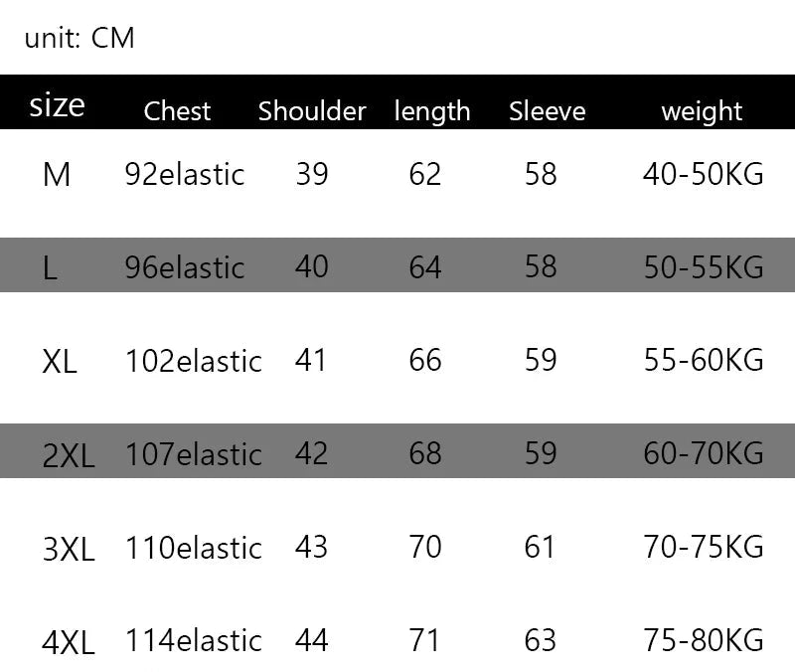Click length value 70 in 3XL row
795x672 pixels.
pos(425,547)
